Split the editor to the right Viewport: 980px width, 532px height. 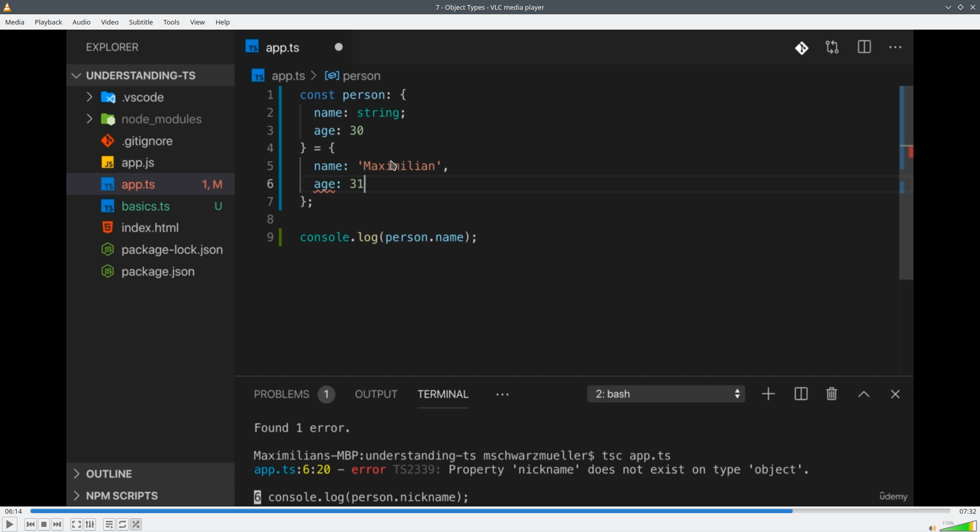[x=865, y=48]
